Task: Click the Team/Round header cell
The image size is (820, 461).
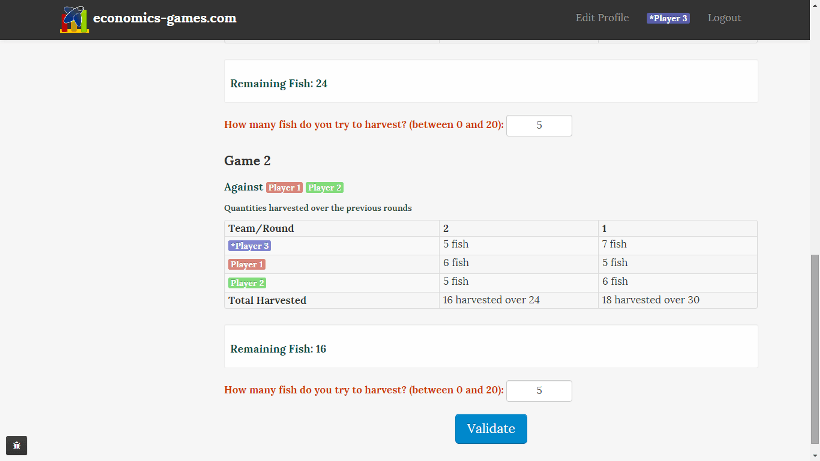Action: pos(332,228)
